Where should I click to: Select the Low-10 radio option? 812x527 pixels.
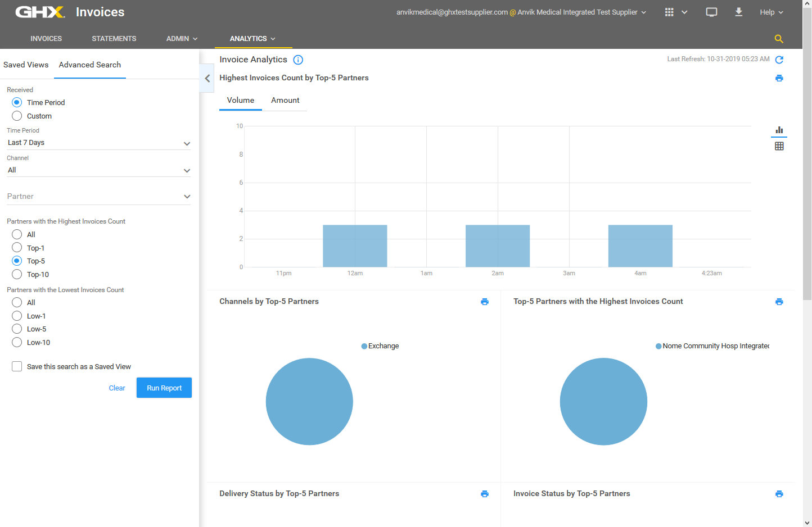[x=17, y=342]
